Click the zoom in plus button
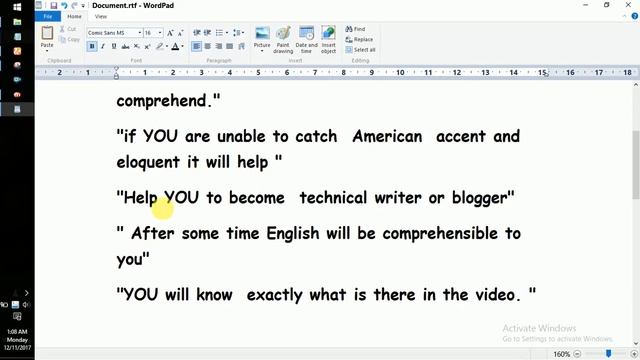The width and height of the screenshot is (640, 360). coord(634,354)
